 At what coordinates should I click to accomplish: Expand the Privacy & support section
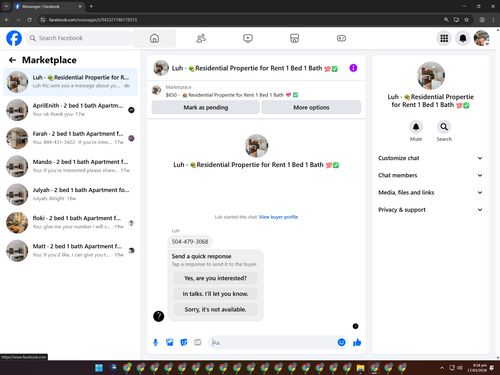[430, 210]
